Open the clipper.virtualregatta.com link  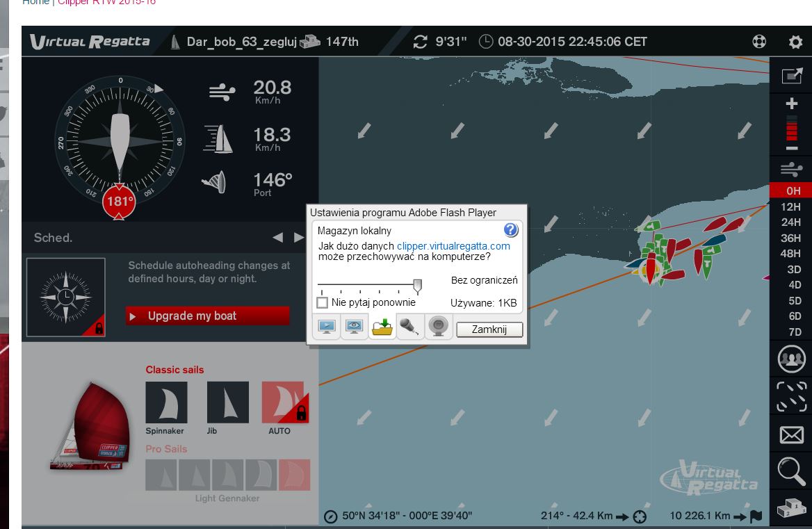(453, 246)
